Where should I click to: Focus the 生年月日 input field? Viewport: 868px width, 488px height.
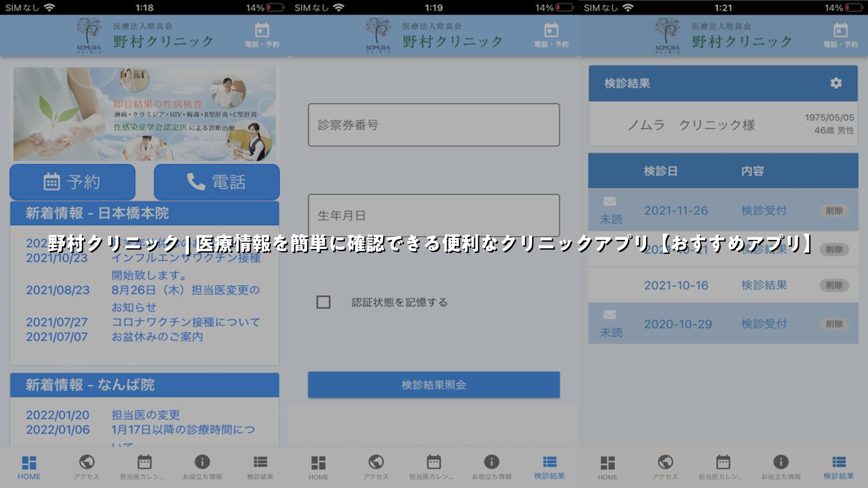(x=434, y=216)
